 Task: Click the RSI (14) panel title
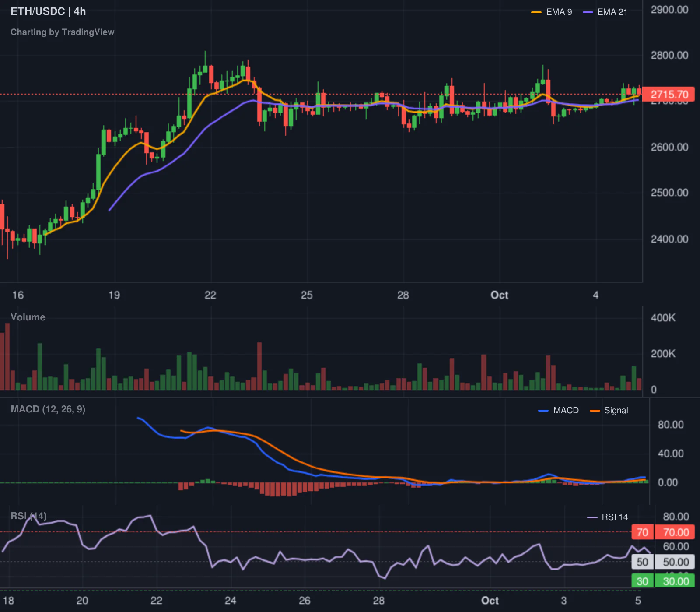pyautogui.click(x=28, y=516)
